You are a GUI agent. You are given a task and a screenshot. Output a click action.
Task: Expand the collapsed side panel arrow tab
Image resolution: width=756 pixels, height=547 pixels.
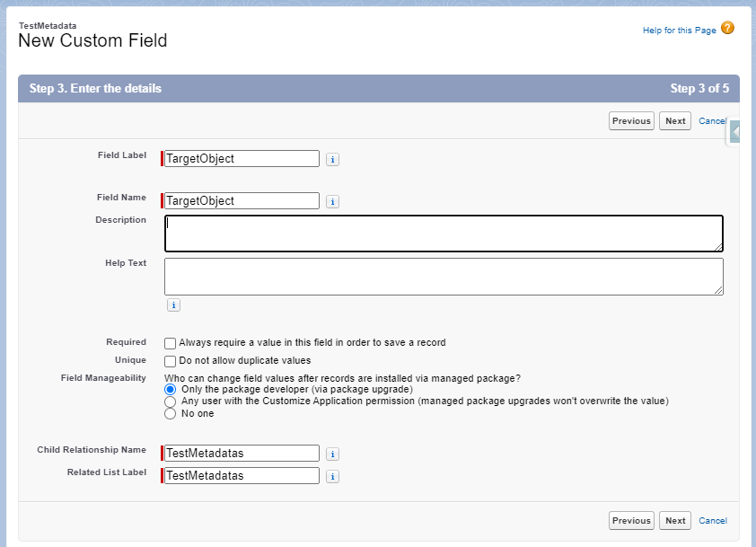[x=734, y=131]
